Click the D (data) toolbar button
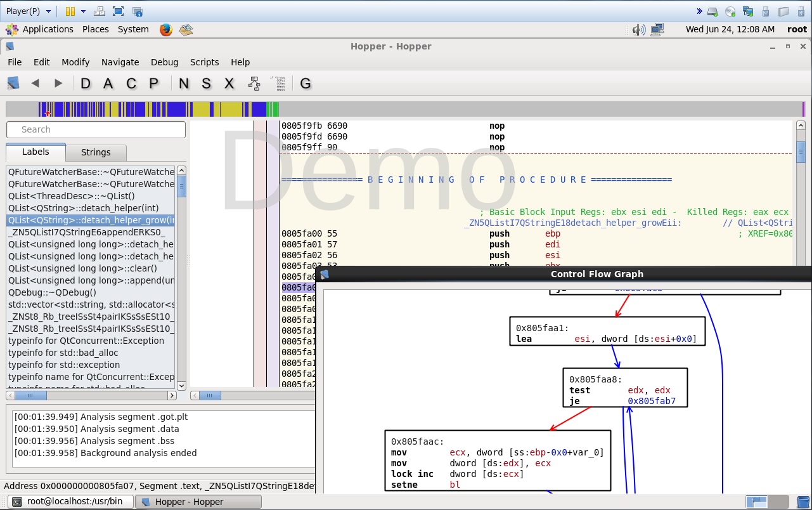812x510 pixels. pos(86,83)
